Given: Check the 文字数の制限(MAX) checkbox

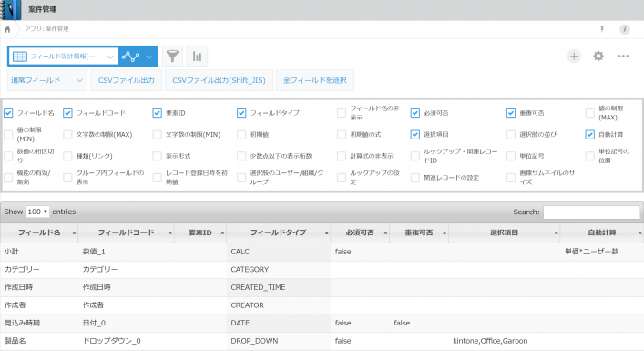Looking at the screenshot, I should point(67,134).
